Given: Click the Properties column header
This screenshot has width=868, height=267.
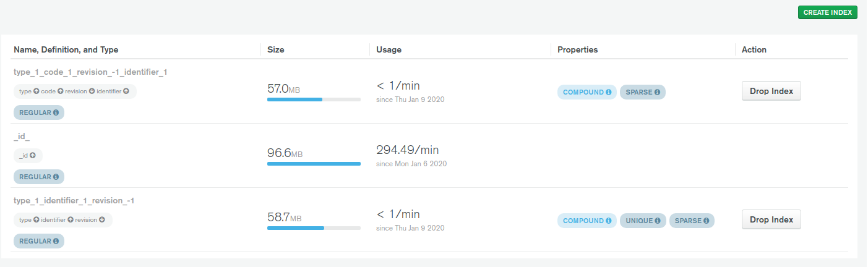Looking at the screenshot, I should tap(577, 49).
